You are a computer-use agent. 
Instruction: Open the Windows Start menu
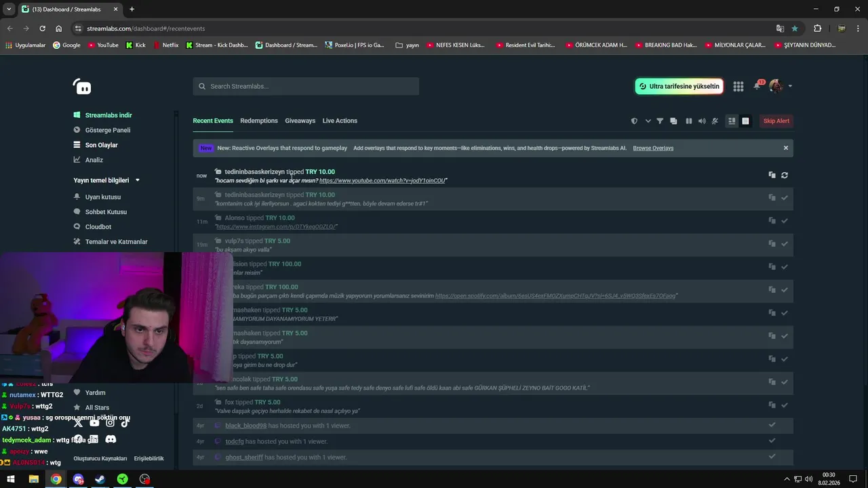tap(11, 479)
